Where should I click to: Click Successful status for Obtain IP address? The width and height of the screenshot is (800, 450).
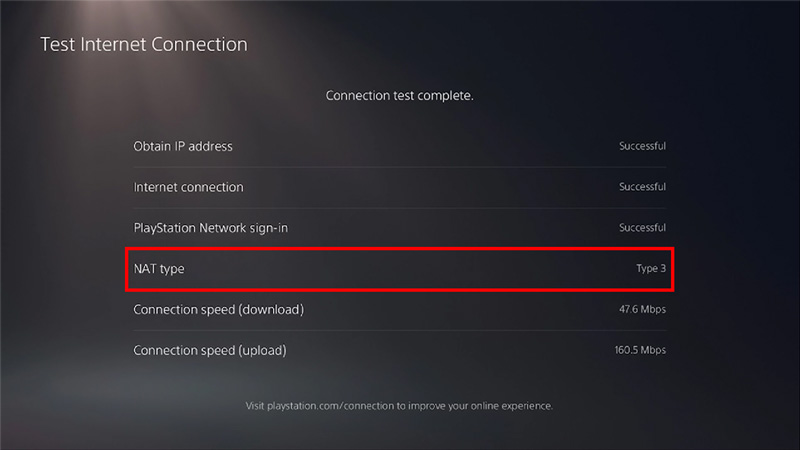click(x=642, y=146)
